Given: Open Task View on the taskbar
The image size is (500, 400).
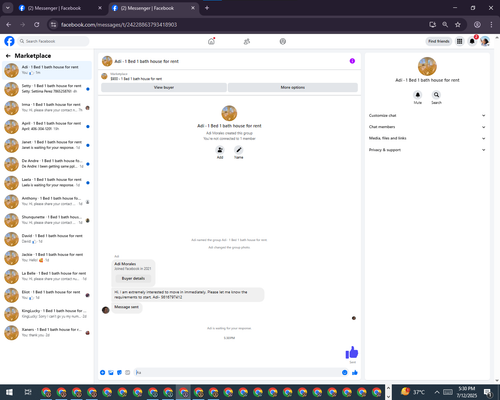Looking at the screenshot, I should tap(28, 392).
